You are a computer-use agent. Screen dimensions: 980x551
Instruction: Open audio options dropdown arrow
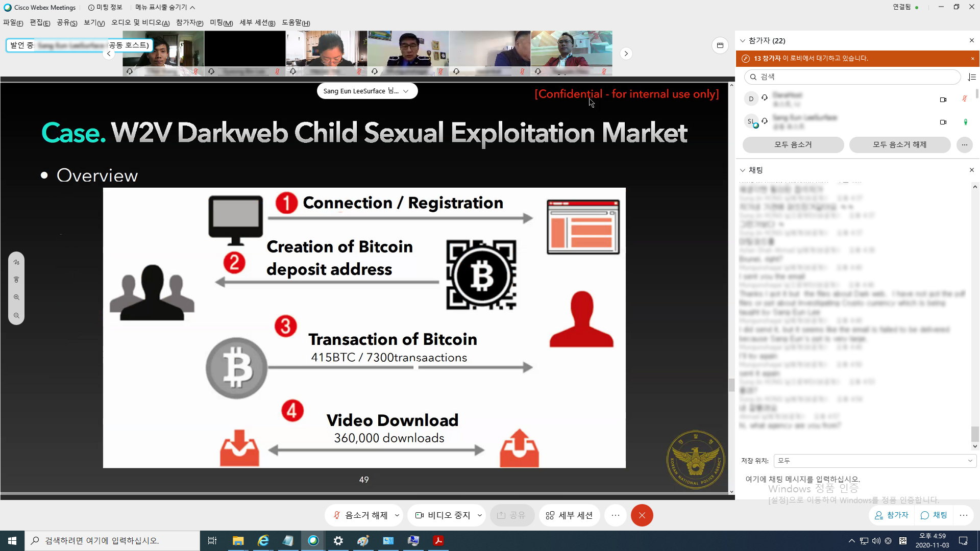397,515
